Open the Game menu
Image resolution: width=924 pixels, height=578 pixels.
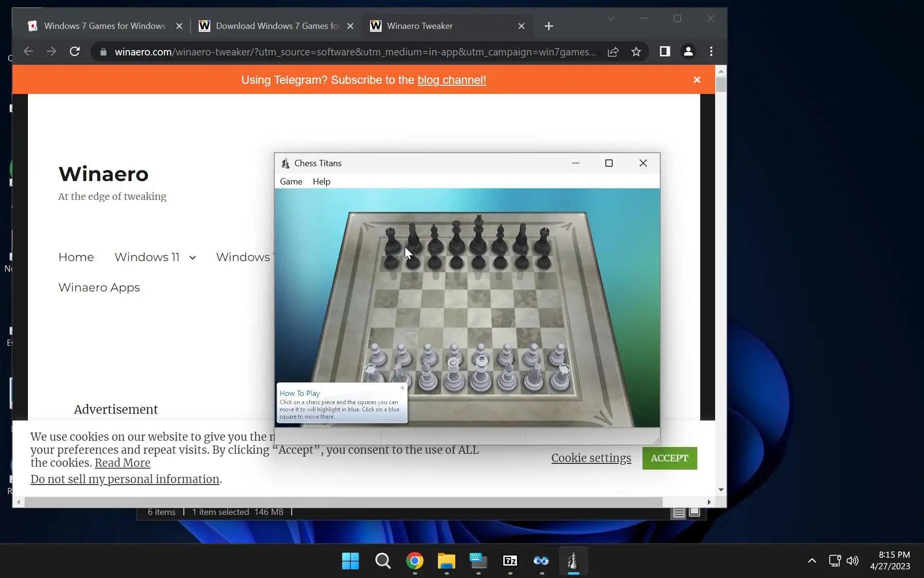tap(291, 182)
